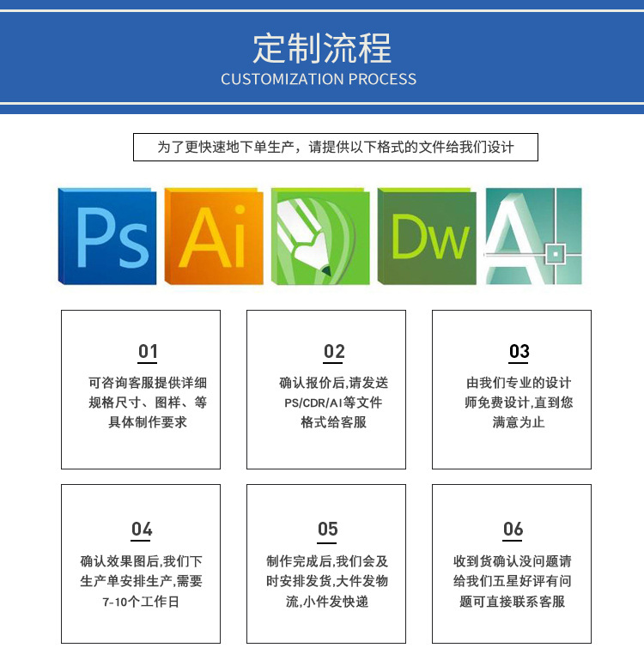This screenshot has width=644, height=660.
Task: Select the step 01 number
Action: tap(149, 352)
